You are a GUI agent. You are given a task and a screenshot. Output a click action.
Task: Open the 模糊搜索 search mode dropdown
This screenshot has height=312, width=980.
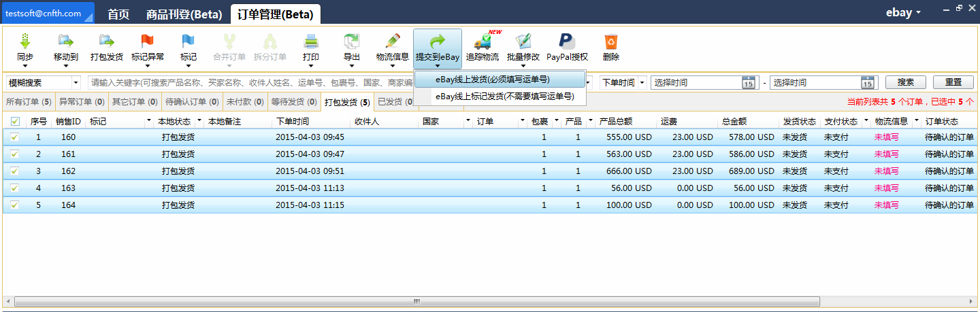[75, 82]
